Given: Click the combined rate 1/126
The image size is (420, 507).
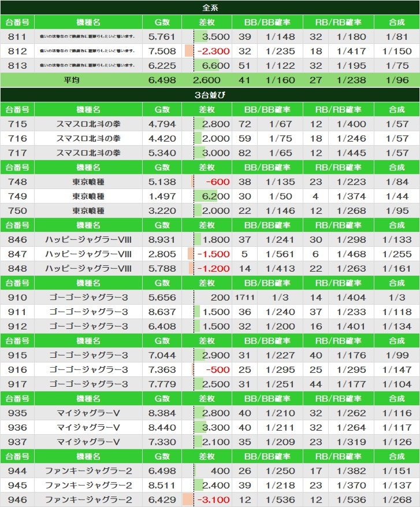Looking at the screenshot, I should click(x=397, y=442).
